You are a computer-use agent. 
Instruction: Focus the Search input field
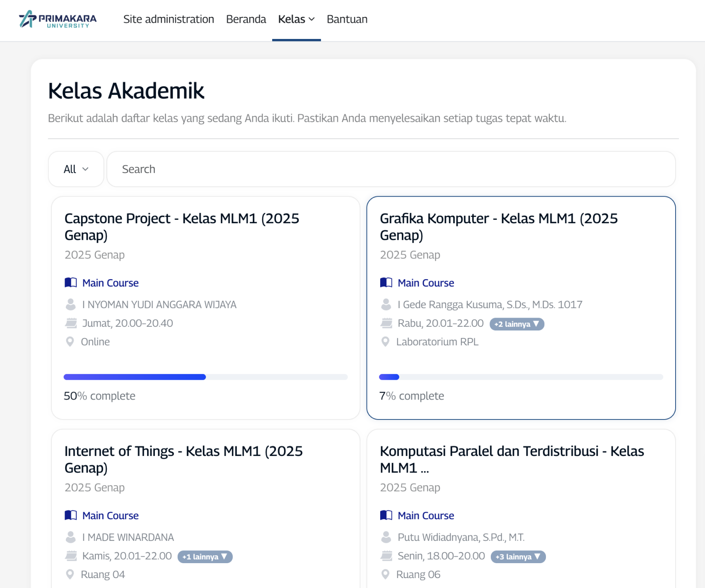pyautogui.click(x=391, y=169)
